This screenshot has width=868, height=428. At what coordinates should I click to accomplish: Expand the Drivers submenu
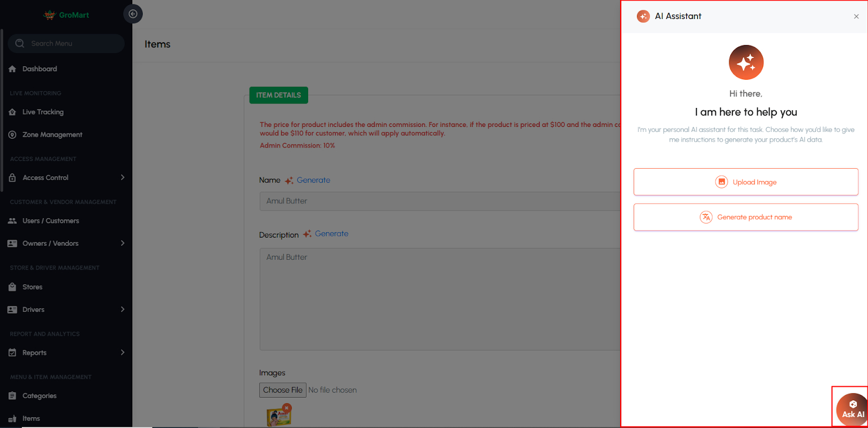[123, 309]
